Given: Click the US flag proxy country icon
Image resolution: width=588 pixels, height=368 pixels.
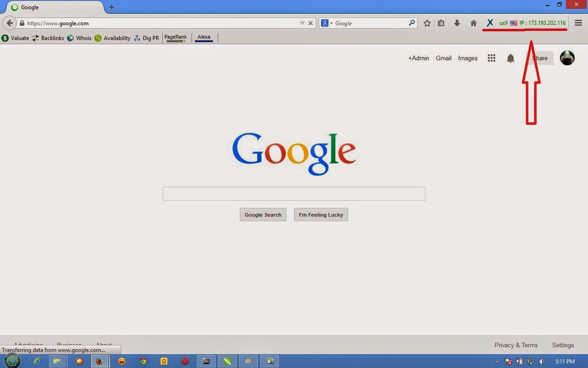Looking at the screenshot, I should 514,23.
